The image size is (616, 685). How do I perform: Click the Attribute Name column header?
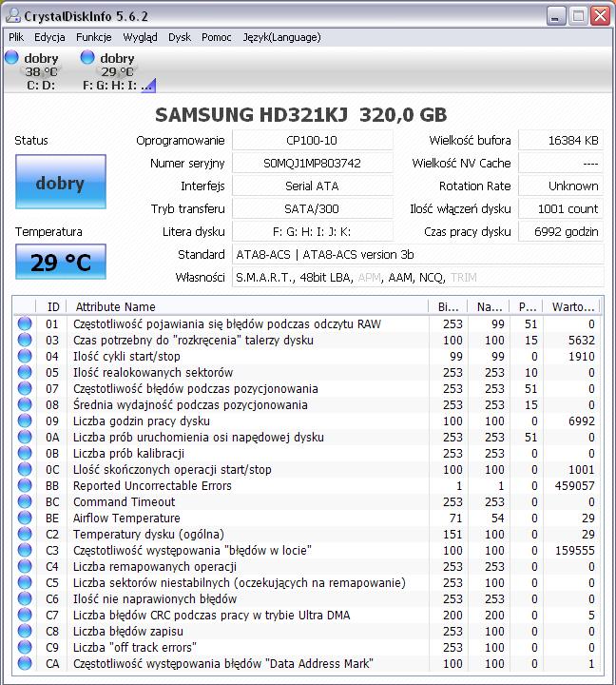point(247,306)
